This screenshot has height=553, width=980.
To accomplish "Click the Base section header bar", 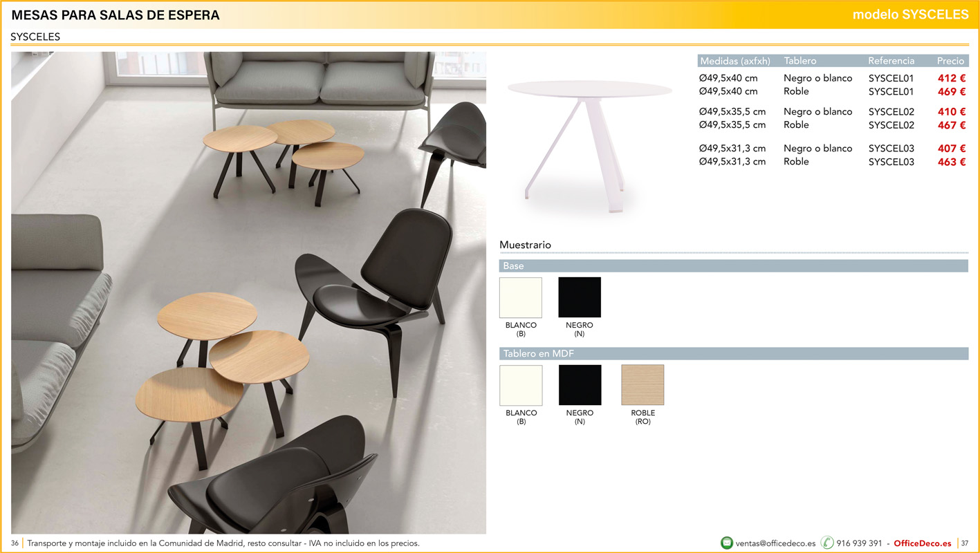I will pos(734,266).
